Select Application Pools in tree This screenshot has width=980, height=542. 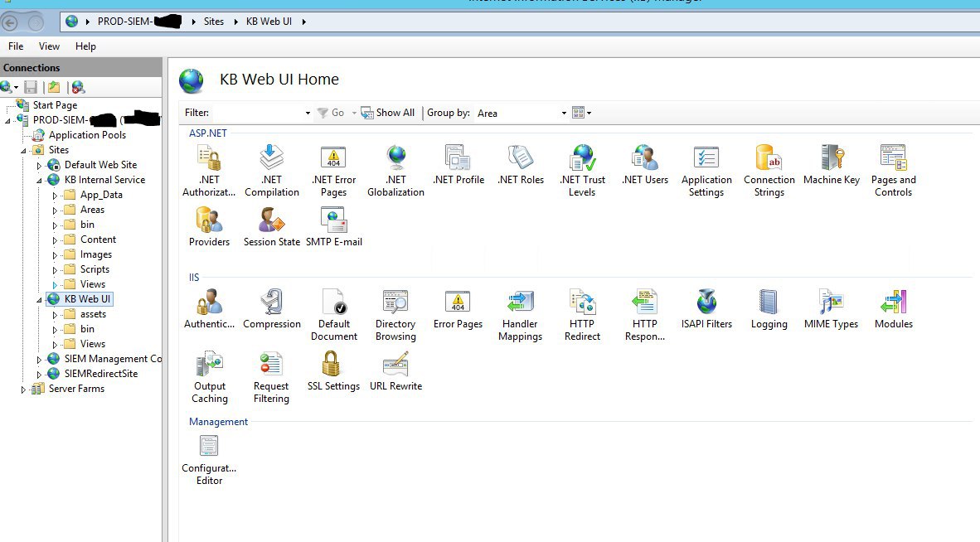pyautogui.click(x=88, y=135)
